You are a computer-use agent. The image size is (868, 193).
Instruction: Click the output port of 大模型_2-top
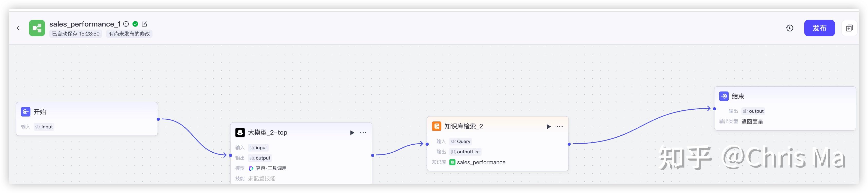point(372,155)
